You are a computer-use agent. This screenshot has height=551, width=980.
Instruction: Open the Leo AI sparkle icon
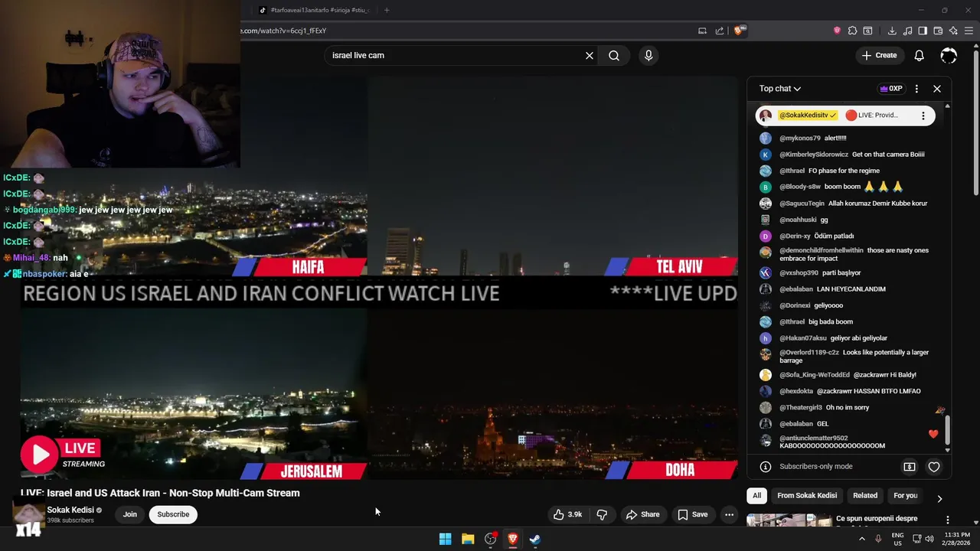pos(953,31)
